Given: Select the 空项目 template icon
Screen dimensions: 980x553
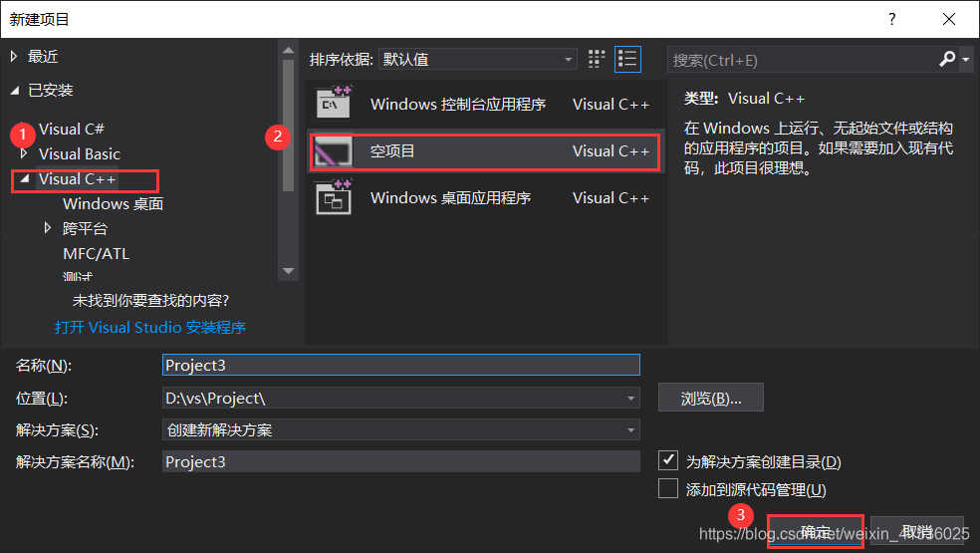Looking at the screenshot, I should 334,150.
